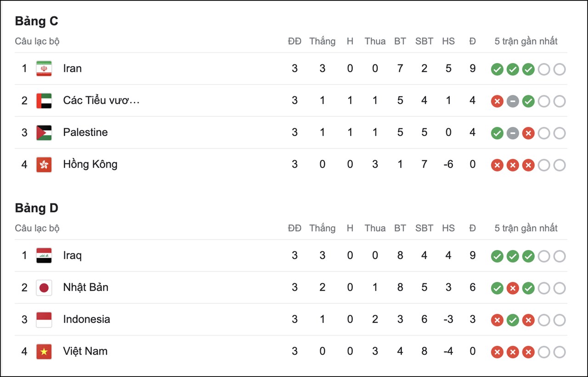Open the Iran team link
Image resolution: width=588 pixels, height=377 pixels.
(73, 69)
